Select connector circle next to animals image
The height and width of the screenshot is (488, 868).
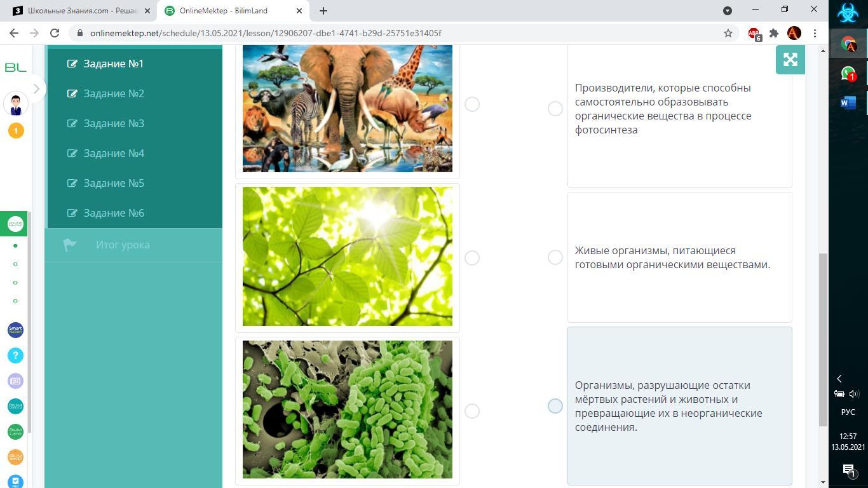(x=471, y=104)
